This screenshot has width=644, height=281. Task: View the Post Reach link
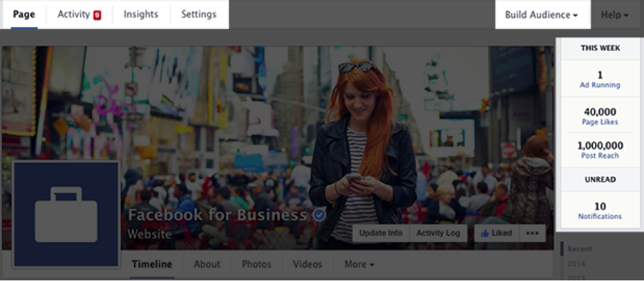(600, 156)
